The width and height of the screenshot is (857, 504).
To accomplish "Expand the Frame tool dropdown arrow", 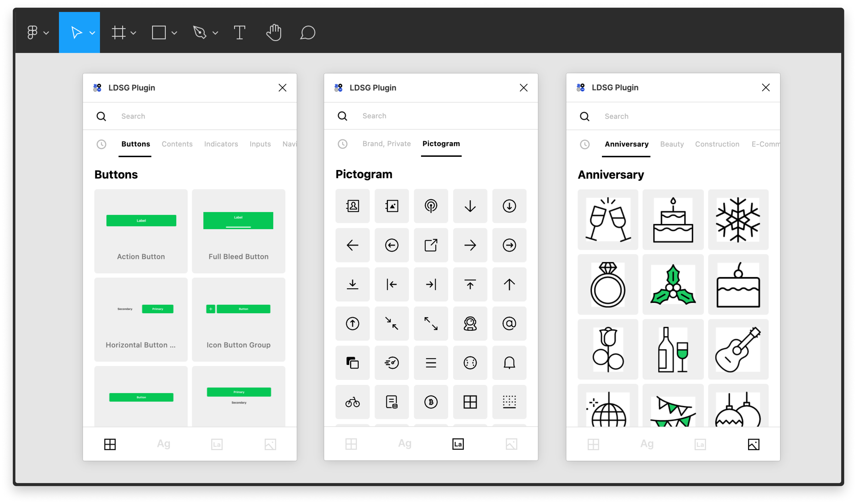I will pos(133,33).
